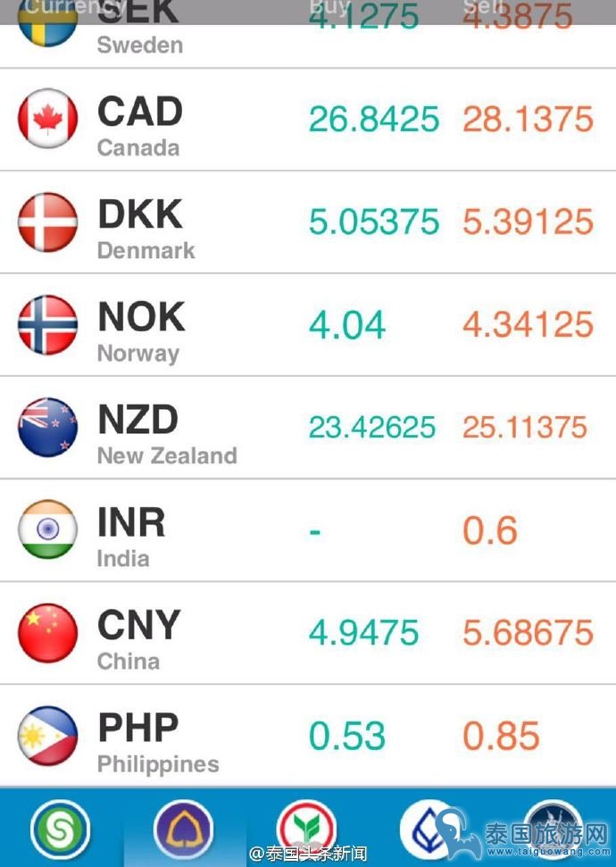Open the Bangkok Bank purple icon tab

pos(183,830)
